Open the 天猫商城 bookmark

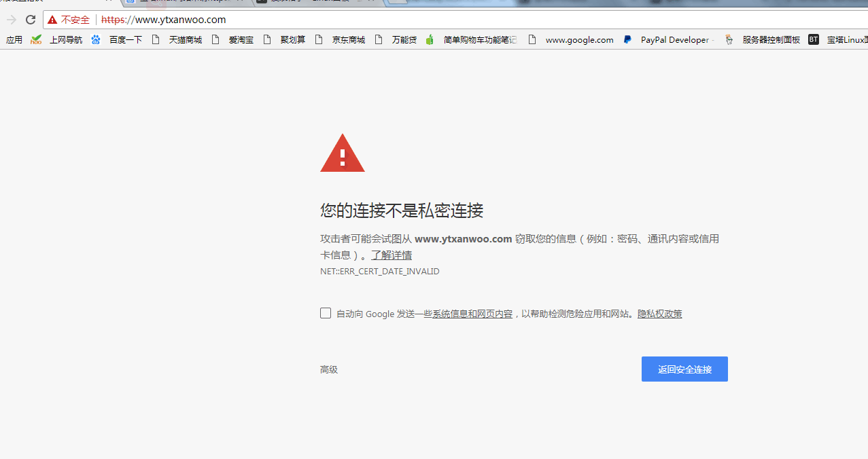coord(185,39)
